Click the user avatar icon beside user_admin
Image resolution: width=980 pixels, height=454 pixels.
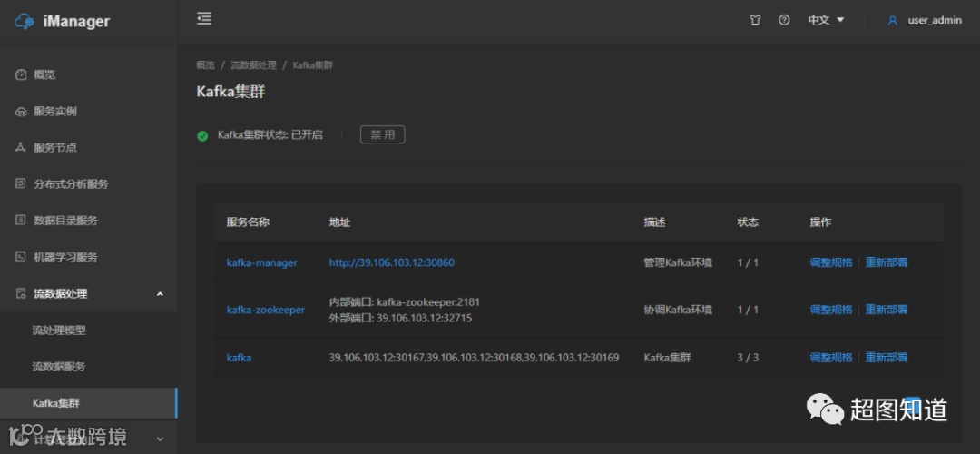[x=893, y=21]
